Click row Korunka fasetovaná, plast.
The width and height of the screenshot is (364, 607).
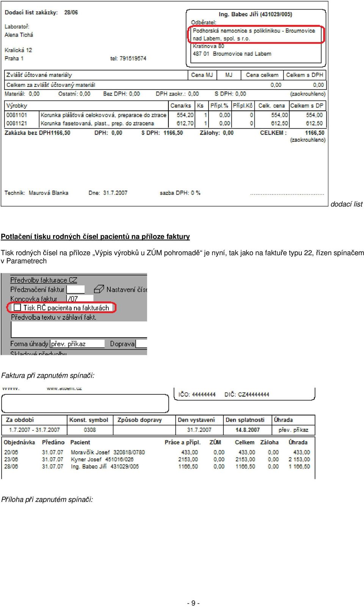coord(97,123)
